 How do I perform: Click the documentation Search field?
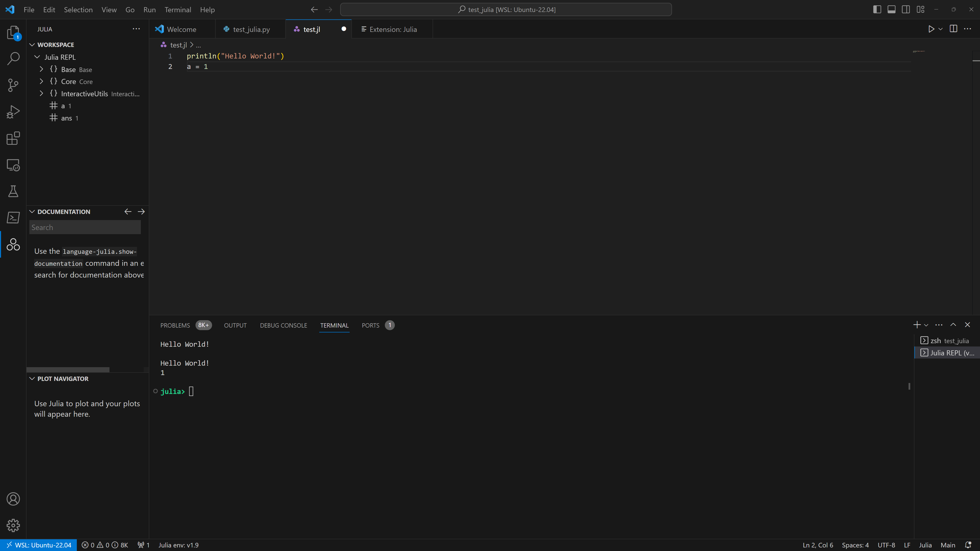(85, 227)
